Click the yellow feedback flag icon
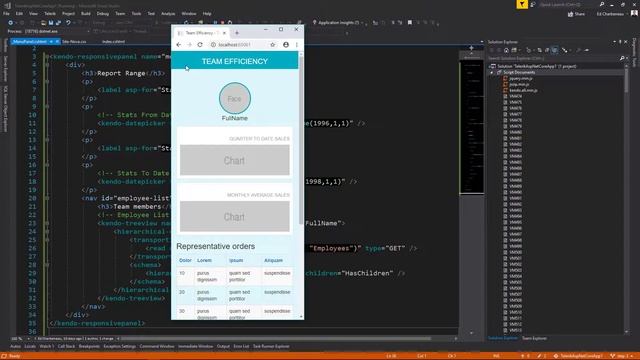 coord(522,4)
